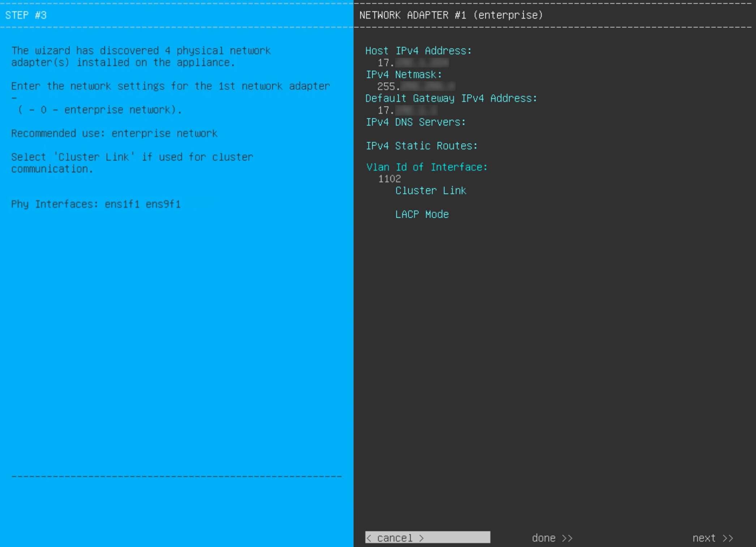
Task: Click done to save adapter settings
Action: pyautogui.click(x=552, y=538)
